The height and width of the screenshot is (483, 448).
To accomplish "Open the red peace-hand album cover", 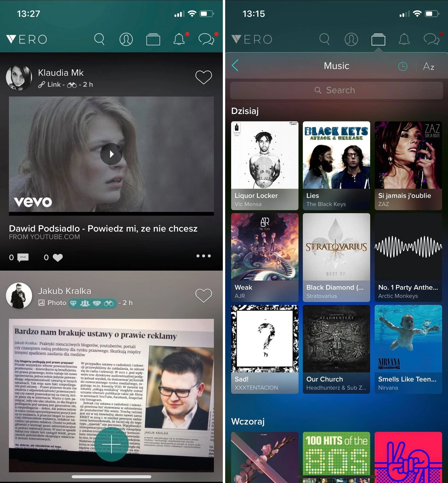I will [408, 457].
